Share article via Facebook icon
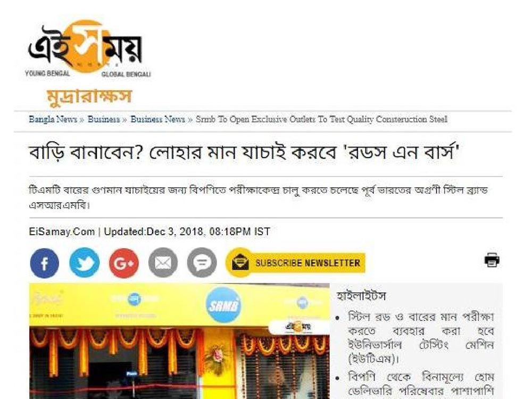This screenshot has width=532, height=399. click(x=45, y=263)
